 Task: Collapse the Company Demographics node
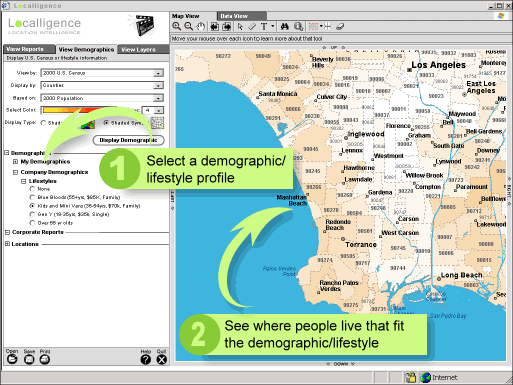click(x=15, y=172)
